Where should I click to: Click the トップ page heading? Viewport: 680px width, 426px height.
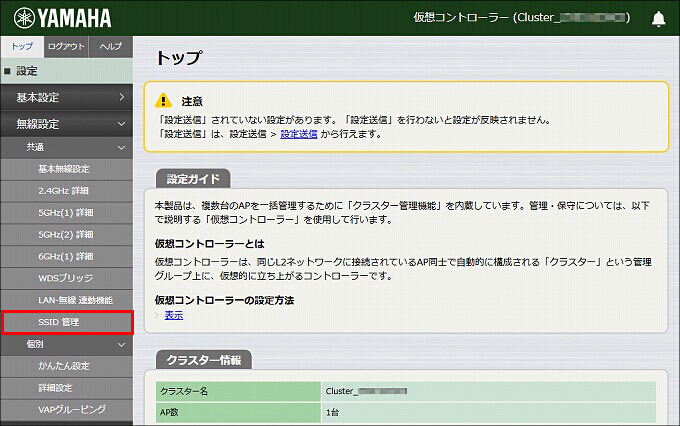pyautogui.click(x=179, y=58)
